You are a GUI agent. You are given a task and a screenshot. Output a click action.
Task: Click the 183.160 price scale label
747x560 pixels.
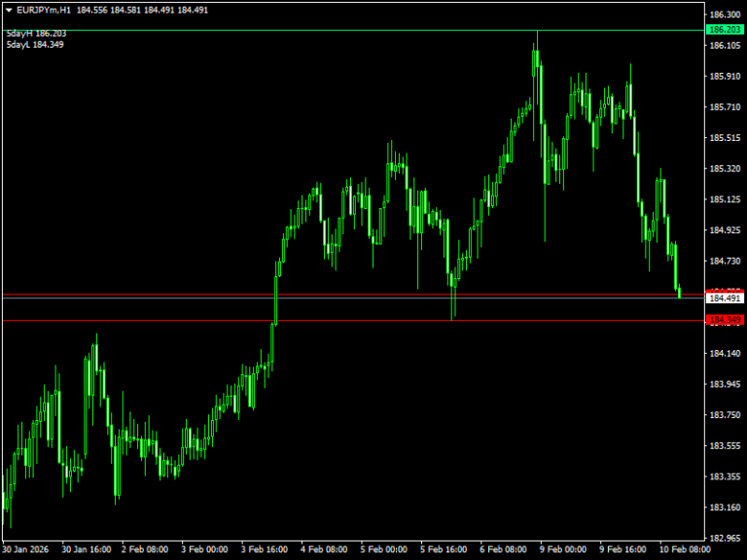(x=725, y=507)
